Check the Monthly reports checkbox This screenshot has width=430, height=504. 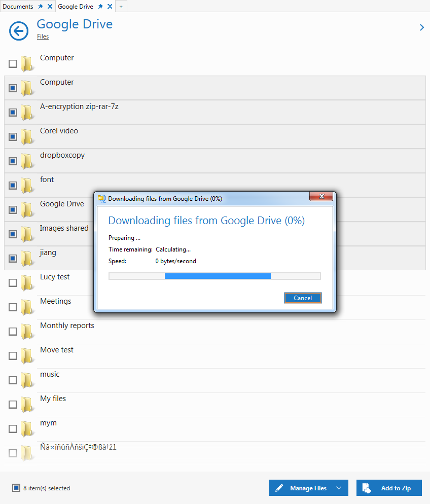13,332
